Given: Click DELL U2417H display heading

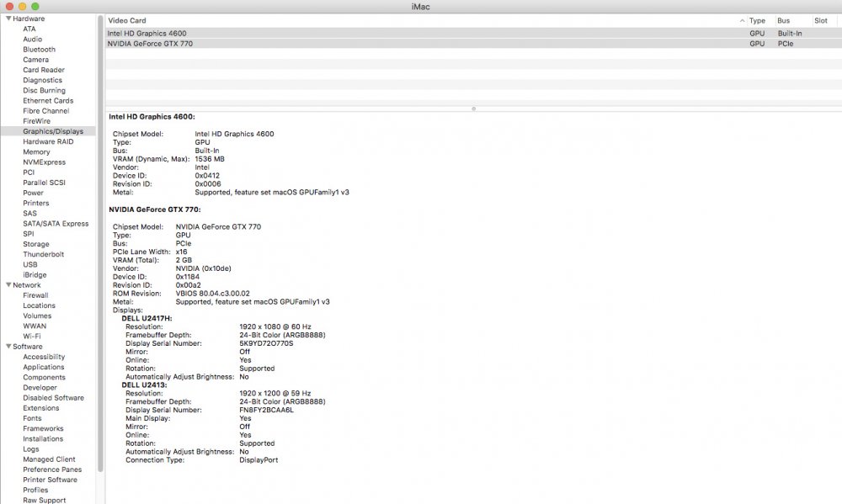Looking at the screenshot, I should [x=147, y=318].
